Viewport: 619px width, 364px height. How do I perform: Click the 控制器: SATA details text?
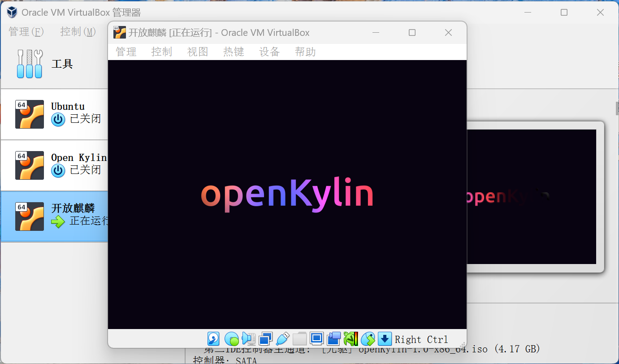[x=225, y=360]
